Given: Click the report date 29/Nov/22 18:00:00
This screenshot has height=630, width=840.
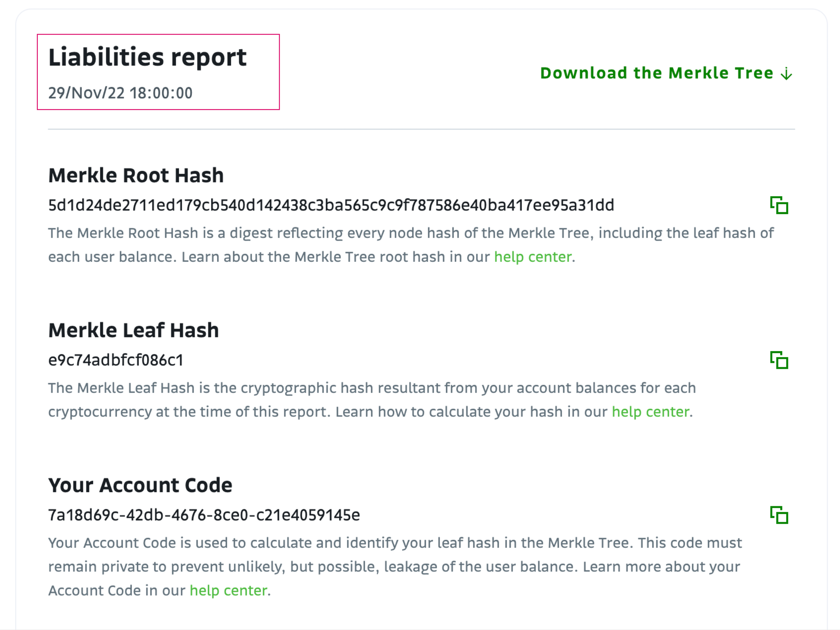Looking at the screenshot, I should (120, 93).
